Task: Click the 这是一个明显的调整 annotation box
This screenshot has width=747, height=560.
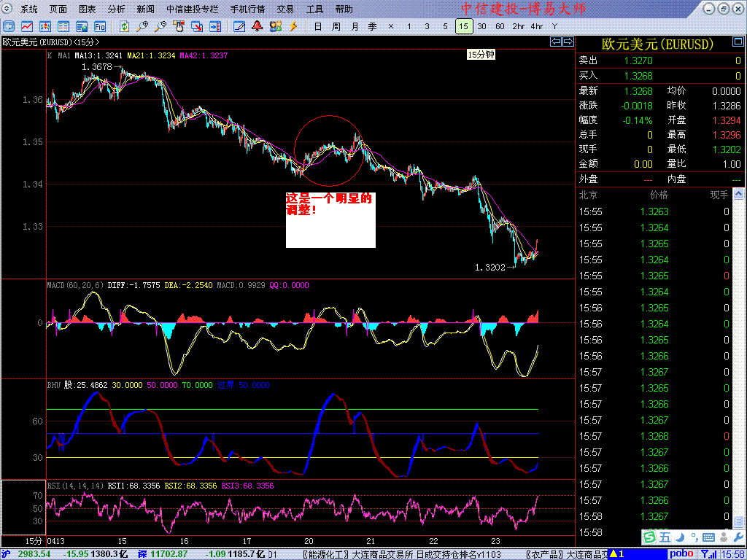Action: pyautogui.click(x=330, y=220)
